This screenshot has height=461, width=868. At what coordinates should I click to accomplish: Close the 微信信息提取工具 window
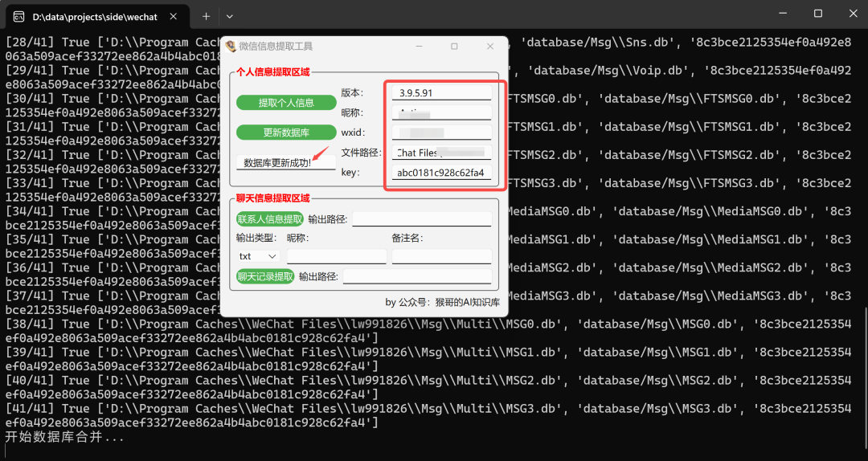(x=490, y=47)
